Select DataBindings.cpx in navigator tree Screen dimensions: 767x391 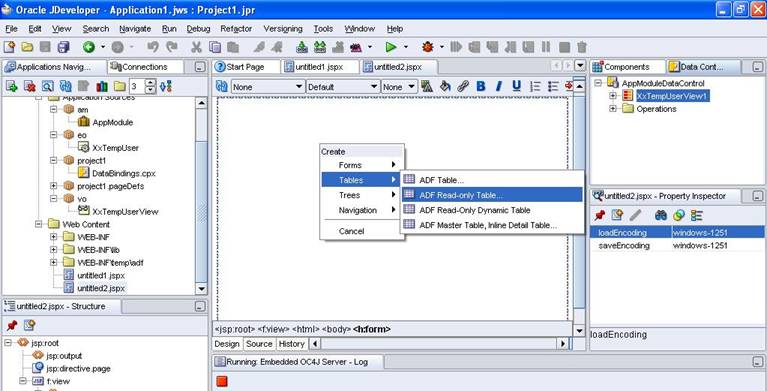tap(123, 173)
